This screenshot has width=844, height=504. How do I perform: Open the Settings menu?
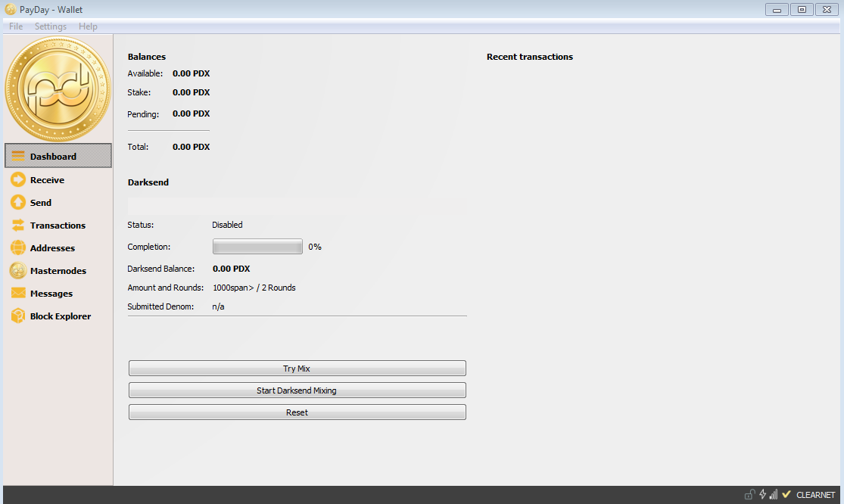pos(51,26)
